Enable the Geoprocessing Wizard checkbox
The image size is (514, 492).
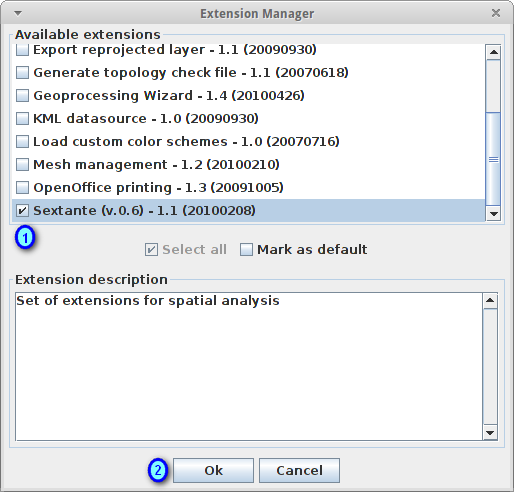22,96
